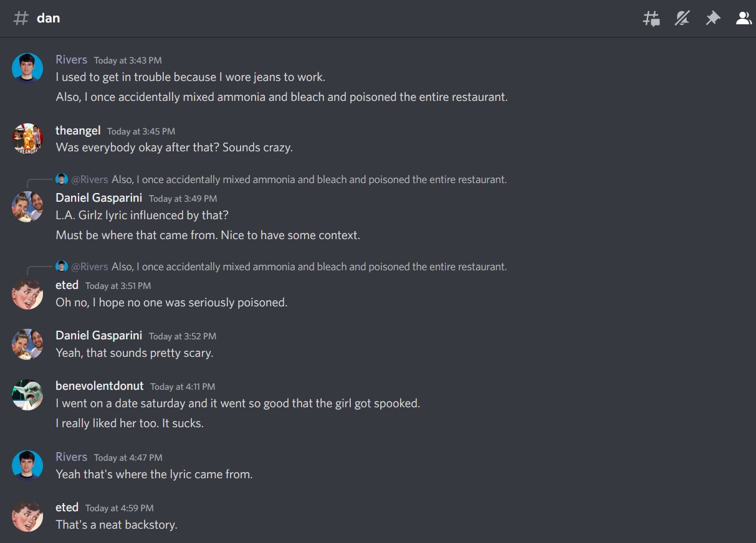
Task: Click eted's avatar on 3:51 PM message
Action: pos(27,293)
